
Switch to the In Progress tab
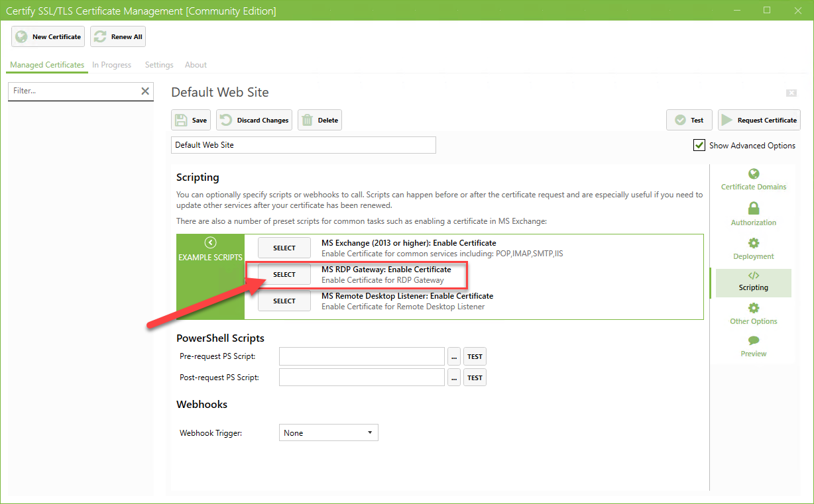pos(111,65)
